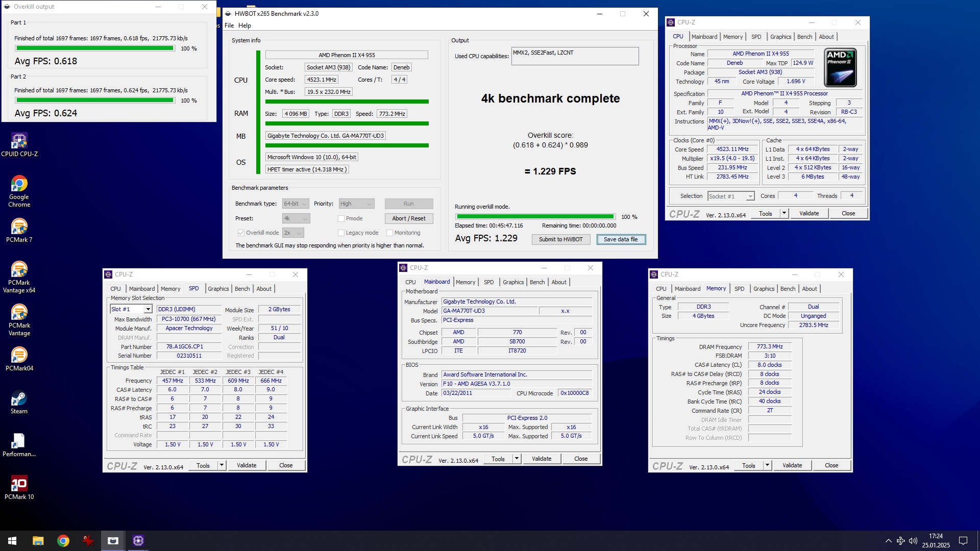This screenshot has height=551, width=980.
Task: Switch to About tab in Memory CPU-Z window
Action: [x=810, y=289]
